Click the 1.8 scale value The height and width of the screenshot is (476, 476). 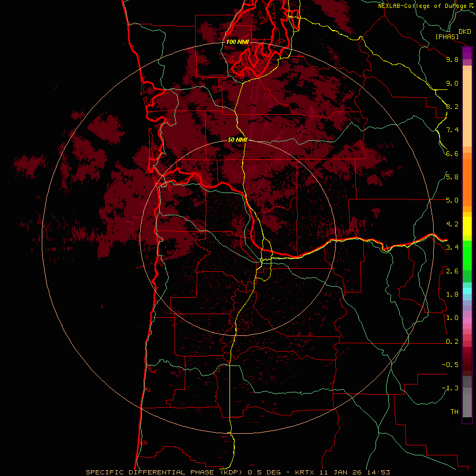[x=452, y=295]
